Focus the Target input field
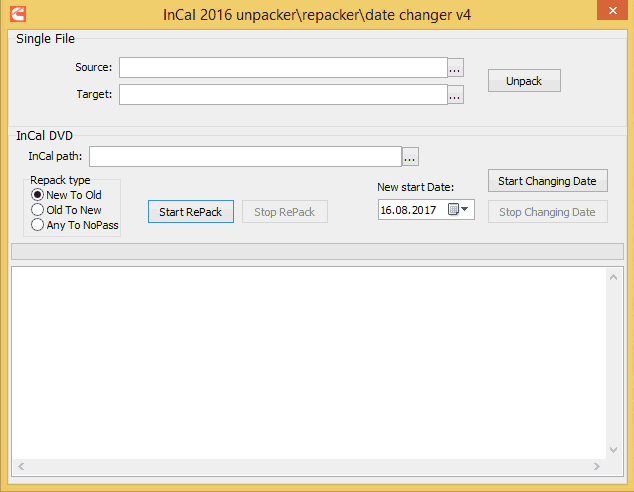 (283, 95)
